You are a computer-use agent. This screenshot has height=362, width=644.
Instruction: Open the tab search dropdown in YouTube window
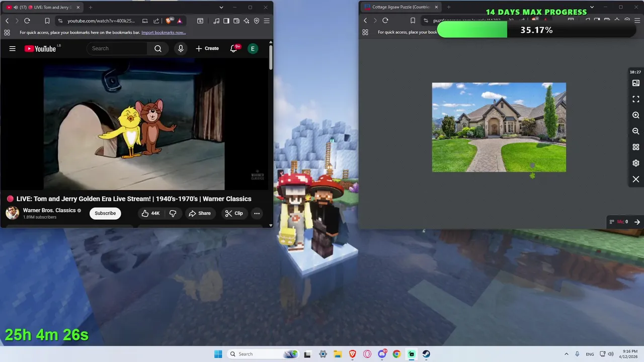(x=221, y=8)
